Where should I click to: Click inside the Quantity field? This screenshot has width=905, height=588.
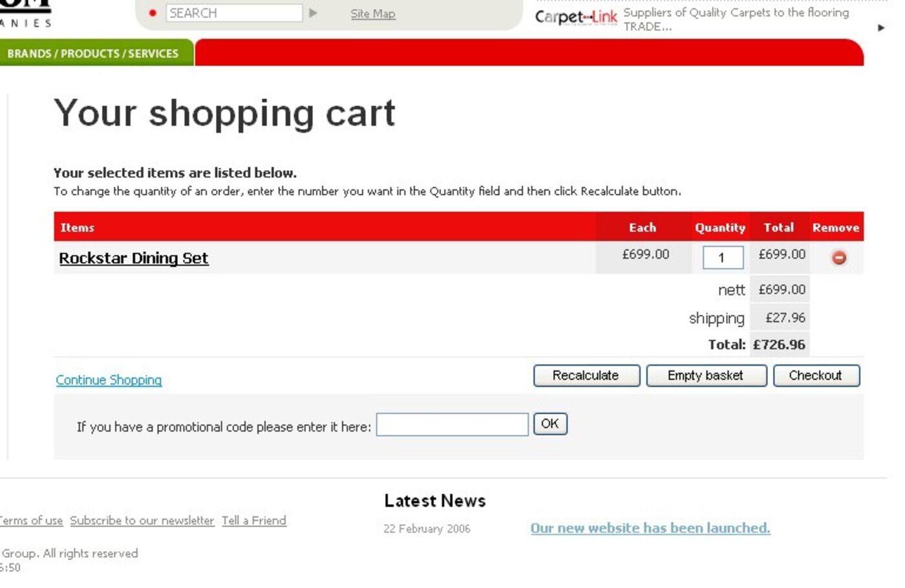[x=722, y=257]
